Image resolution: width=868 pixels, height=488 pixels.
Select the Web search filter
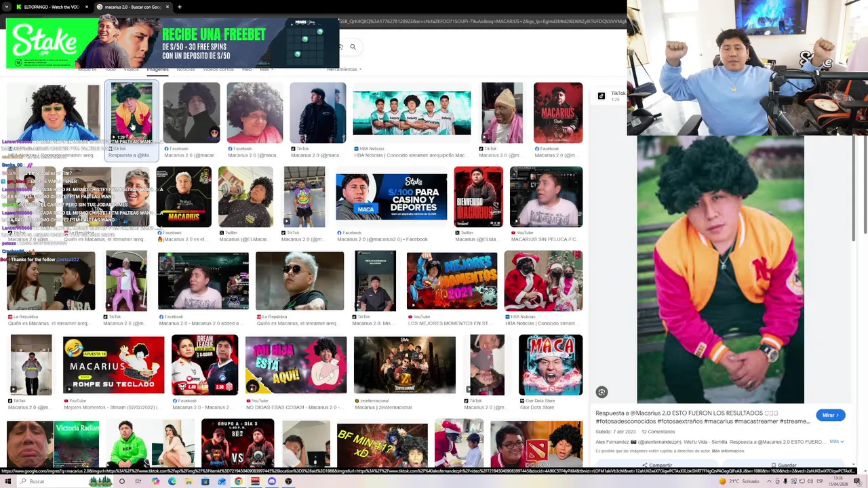(247, 69)
